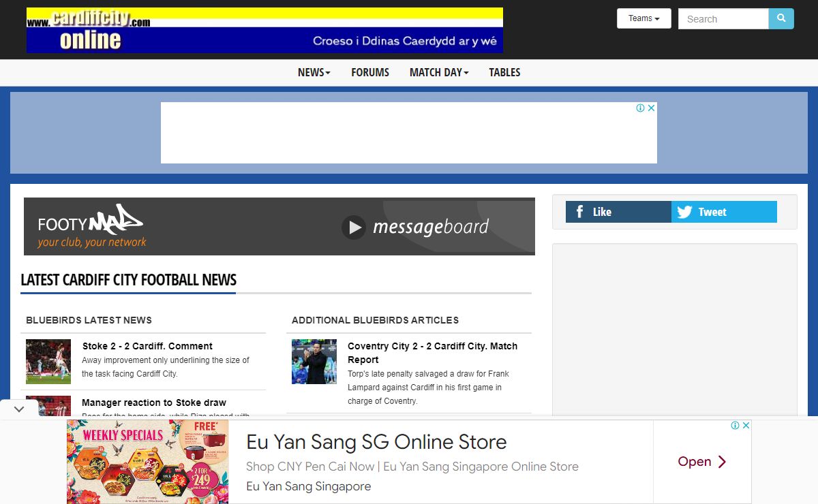Open the FootyMad messageboard banner
Image resolution: width=818 pixels, height=504 pixels.
coord(279,226)
